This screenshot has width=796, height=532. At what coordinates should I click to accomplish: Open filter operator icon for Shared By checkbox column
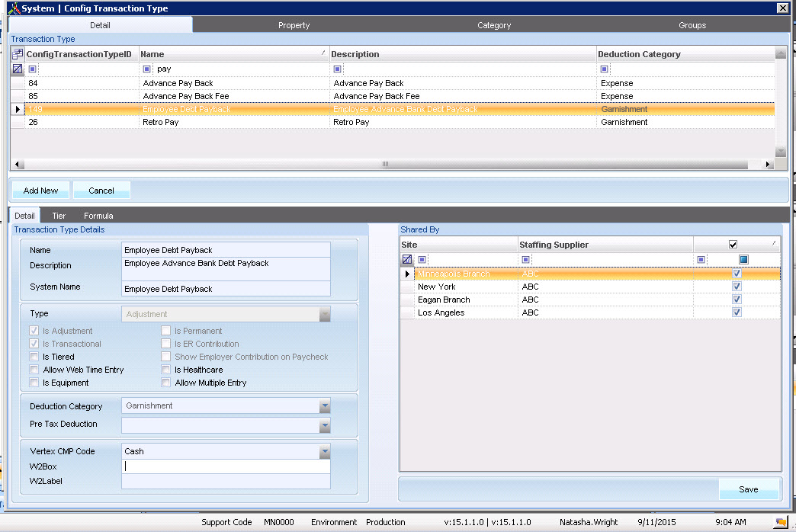[x=701, y=259]
